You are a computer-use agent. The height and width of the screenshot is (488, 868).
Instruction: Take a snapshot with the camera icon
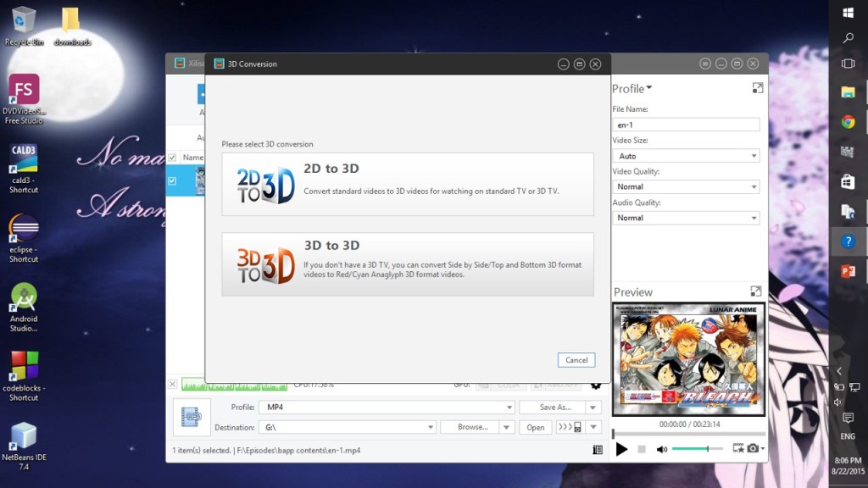pyautogui.click(x=753, y=448)
